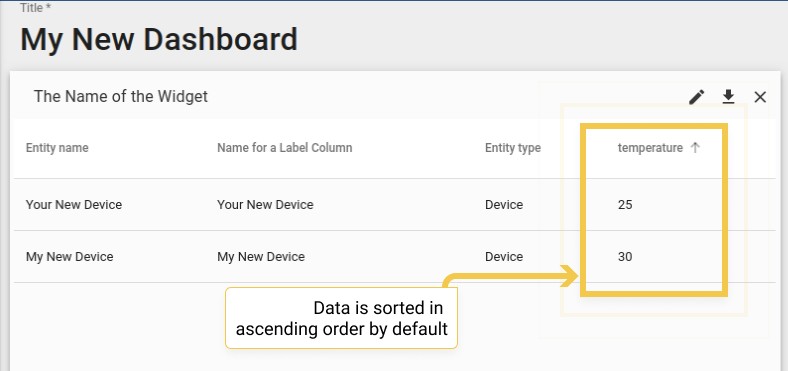Click the ascending order annotation callout
The width and height of the screenshot is (788, 371).
coord(341,318)
